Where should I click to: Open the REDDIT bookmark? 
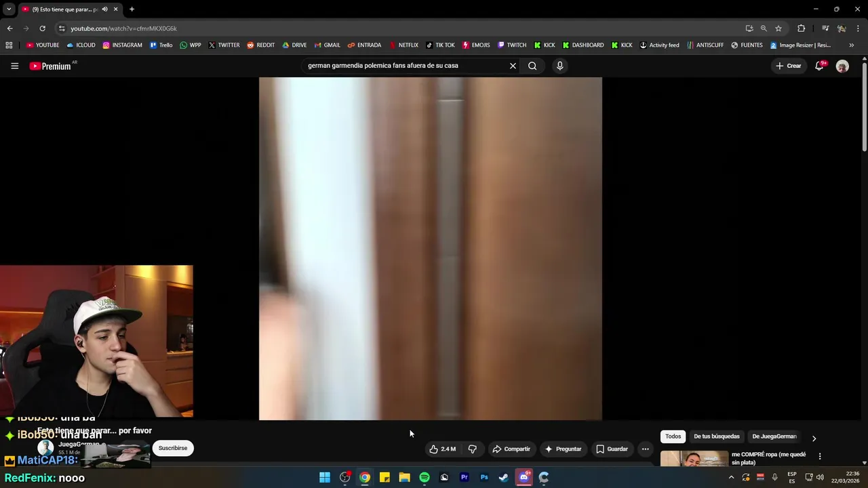pos(260,45)
